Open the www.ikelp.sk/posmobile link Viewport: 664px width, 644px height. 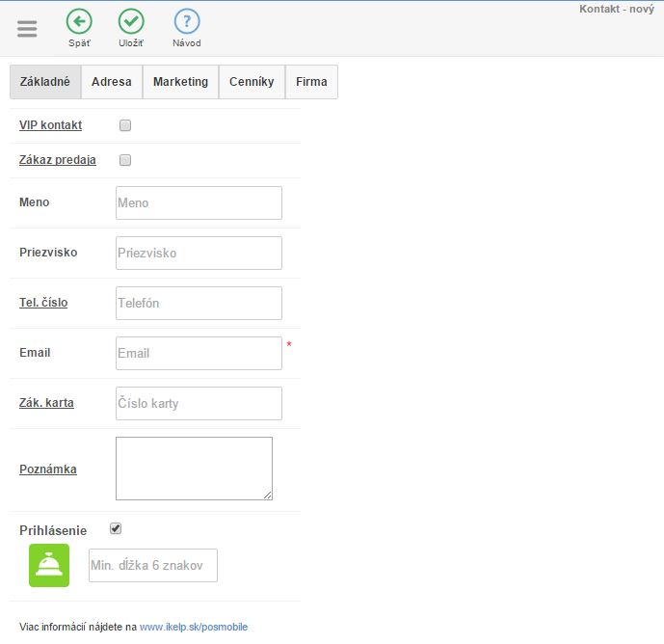coord(194,627)
